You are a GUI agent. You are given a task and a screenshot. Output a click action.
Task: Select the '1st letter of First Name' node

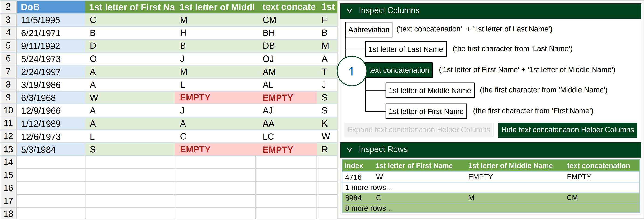(x=426, y=111)
